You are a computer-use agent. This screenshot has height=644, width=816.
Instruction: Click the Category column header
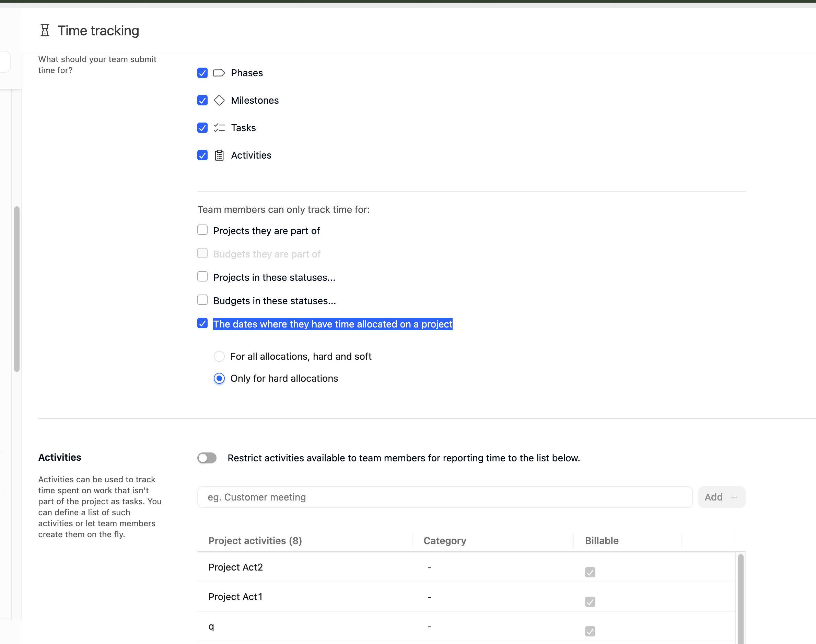pyautogui.click(x=445, y=541)
